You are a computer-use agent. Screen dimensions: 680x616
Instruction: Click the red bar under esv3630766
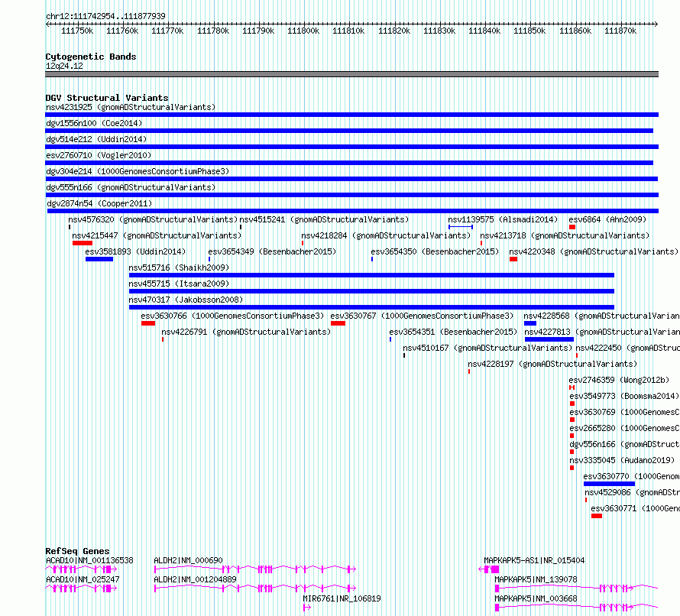pyautogui.click(x=148, y=323)
